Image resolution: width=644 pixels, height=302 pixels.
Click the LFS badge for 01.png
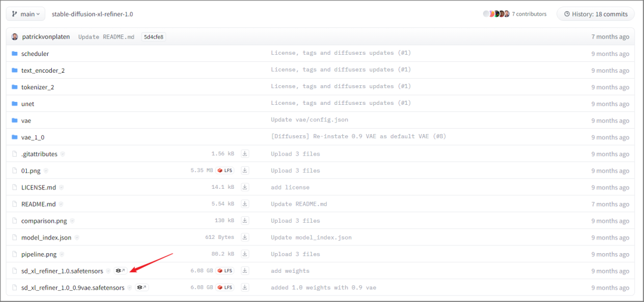point(225,170)
